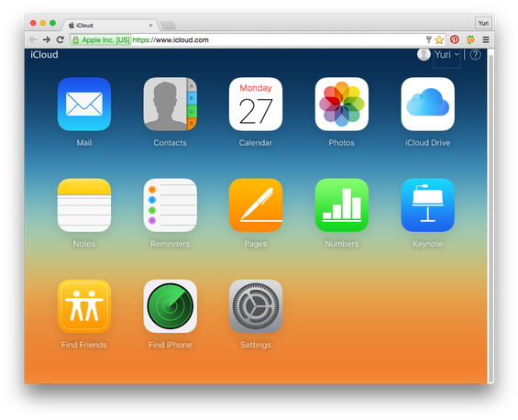Click the help question mark icon
Screen dimensions: 518x420
(475, 54)
